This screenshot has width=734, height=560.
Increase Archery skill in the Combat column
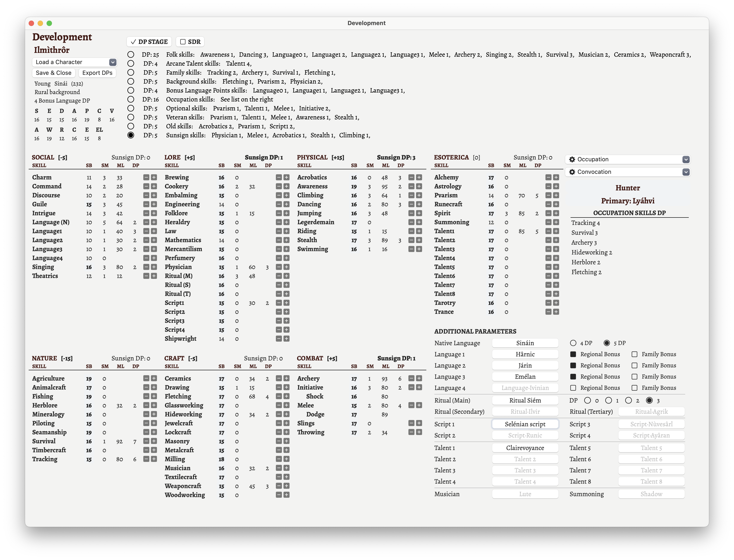point(419,378)
